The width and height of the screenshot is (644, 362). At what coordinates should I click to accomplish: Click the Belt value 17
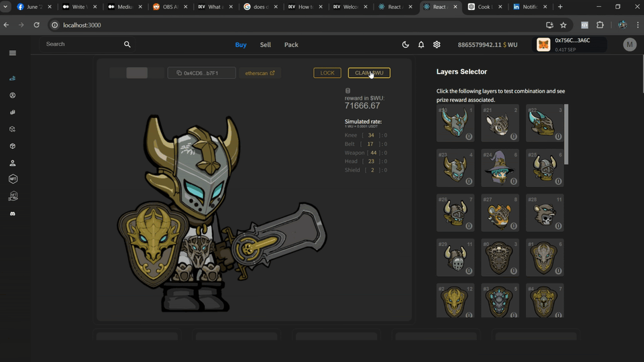[x=370, y=144]
